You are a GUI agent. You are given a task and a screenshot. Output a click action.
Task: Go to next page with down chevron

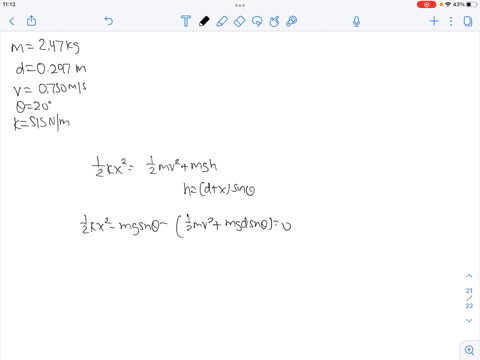(469, 321)
